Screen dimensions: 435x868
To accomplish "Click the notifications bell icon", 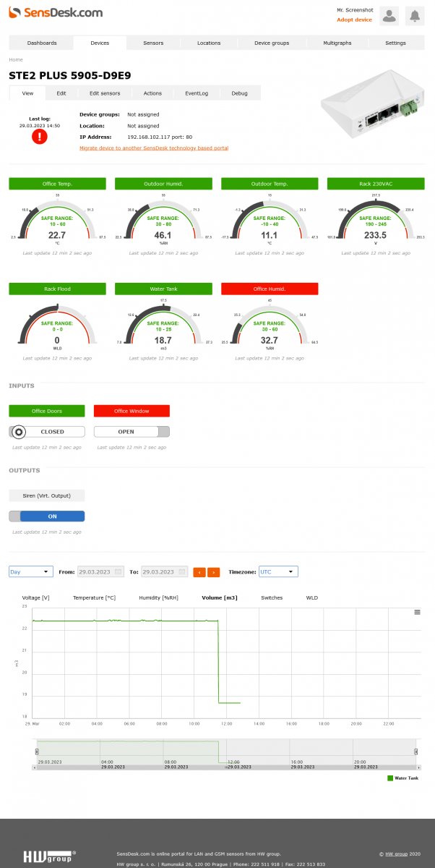I will coord(415,15).
